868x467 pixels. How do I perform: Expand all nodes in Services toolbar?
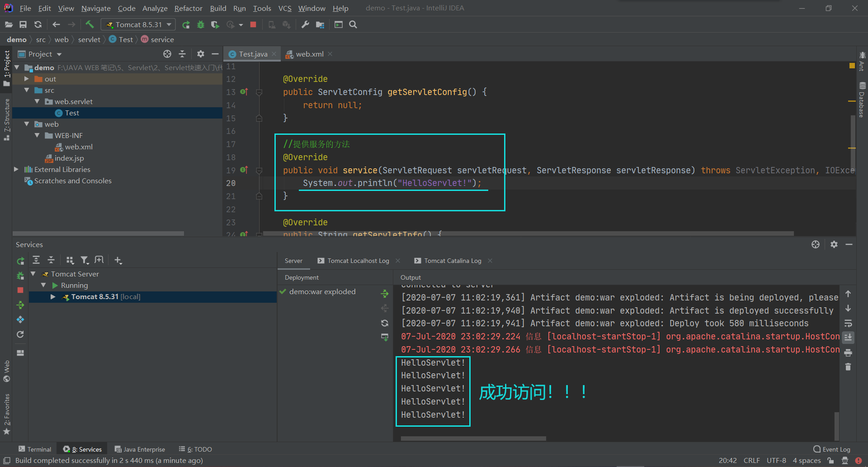[x=36, y=260]
